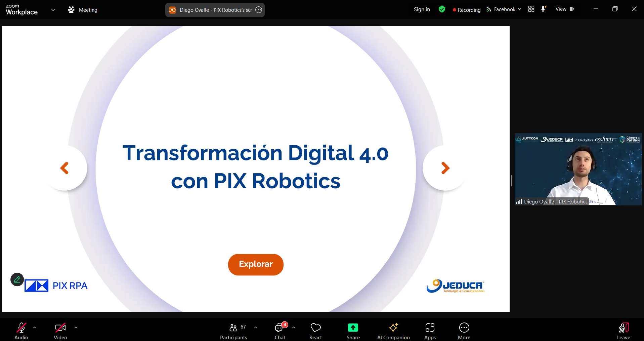Expand audio options arrow next to Audio
Viewport: 644px width, 341px height.
click(x=35, y=327)
